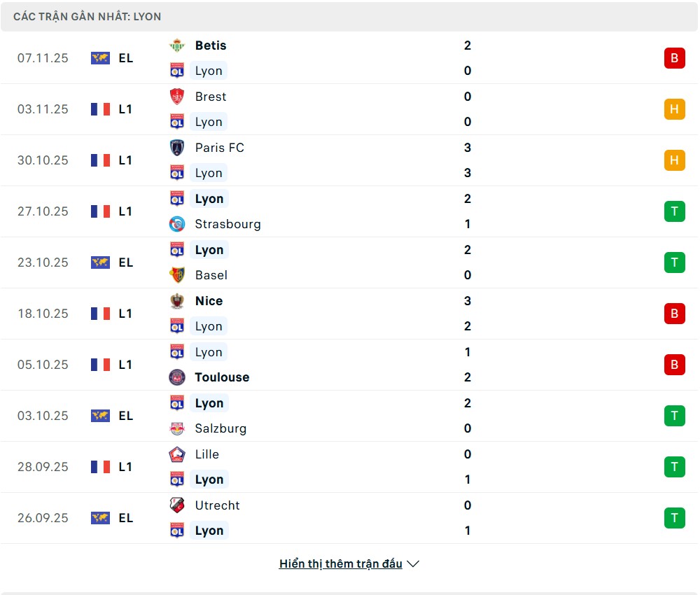The image size is (700, 595).
Task: Click green T badge for Strasbourg match
Action: click(x=674, y=211)
